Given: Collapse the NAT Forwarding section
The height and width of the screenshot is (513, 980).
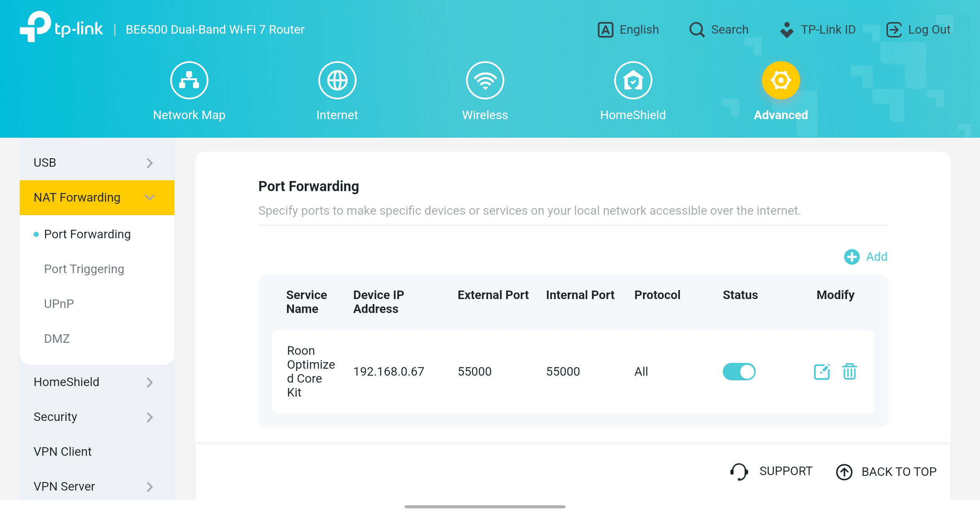Looking at the screenshot, I should [97, 198].
